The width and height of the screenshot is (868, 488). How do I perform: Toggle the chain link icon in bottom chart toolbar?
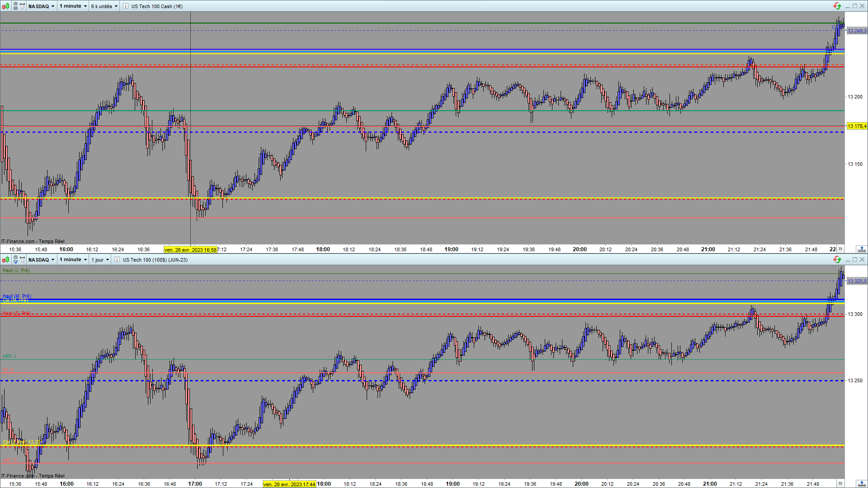tap(15, 260)
